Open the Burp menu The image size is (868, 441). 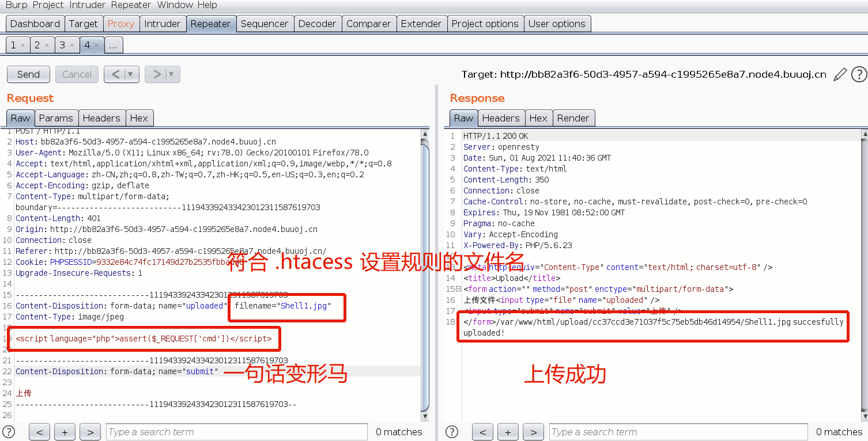(17, 5)
